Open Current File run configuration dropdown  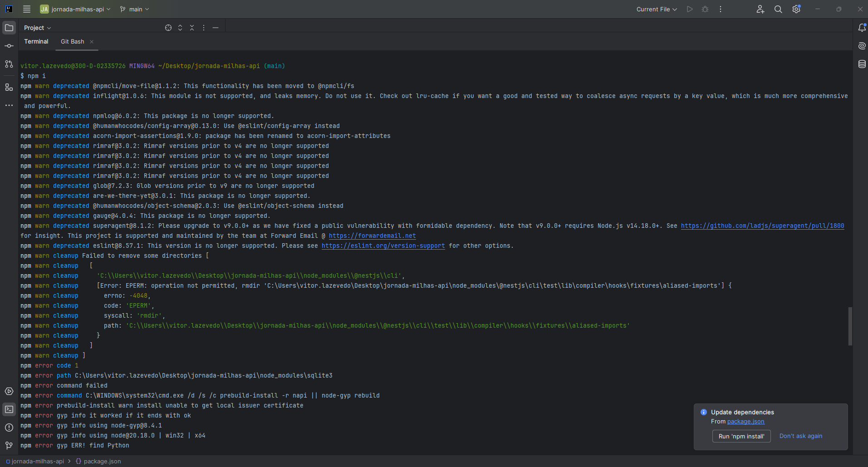pos(657,9)
